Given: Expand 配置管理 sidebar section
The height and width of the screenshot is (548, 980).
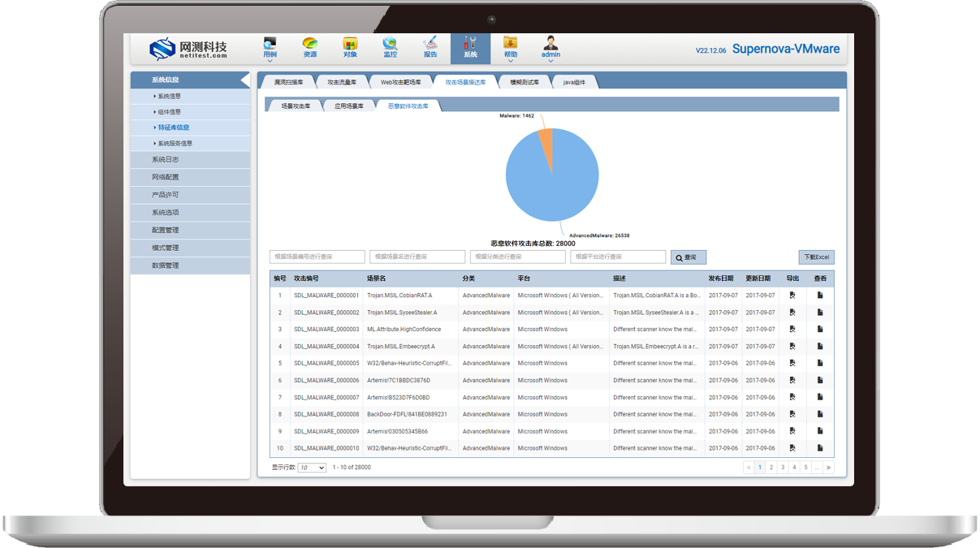Looking at the screenshot, I should click(x=190, y=230).
